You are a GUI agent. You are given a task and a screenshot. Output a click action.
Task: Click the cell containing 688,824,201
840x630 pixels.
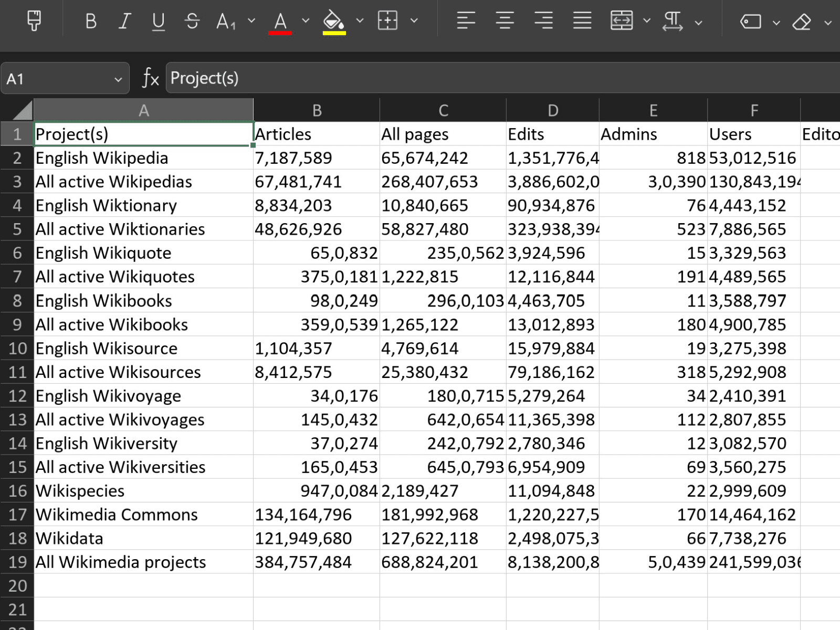pyautogui.click(x=443, y=562)
